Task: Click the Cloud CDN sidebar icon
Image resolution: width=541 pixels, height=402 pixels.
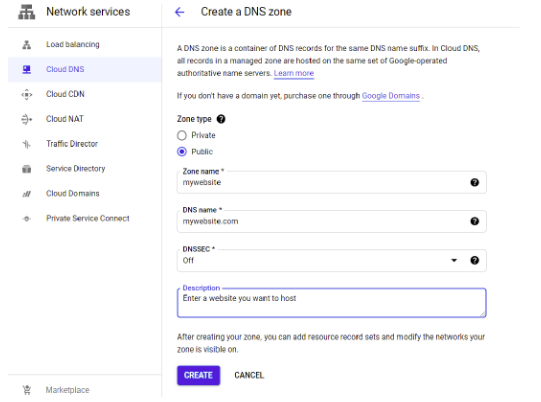Action: point(27,94)
